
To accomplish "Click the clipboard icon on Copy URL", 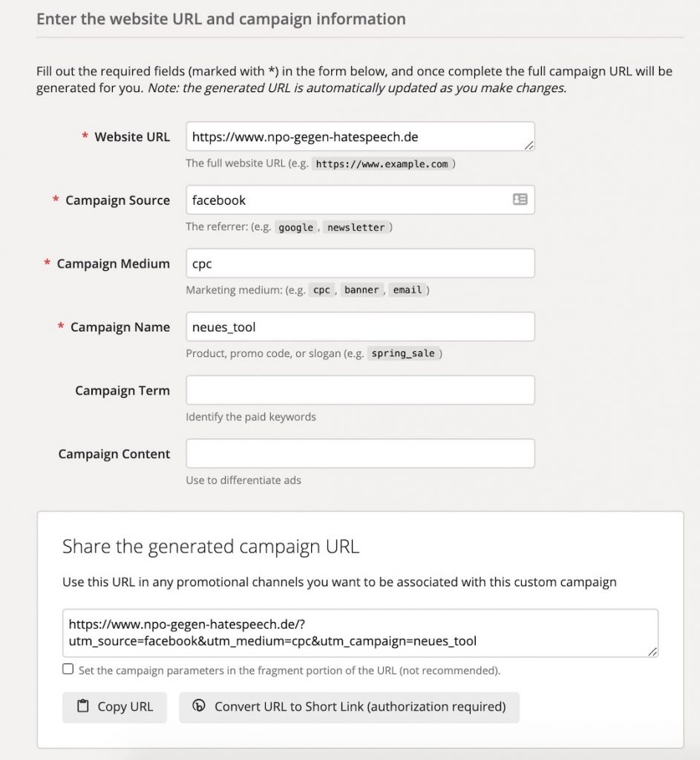I will (82, 707).
